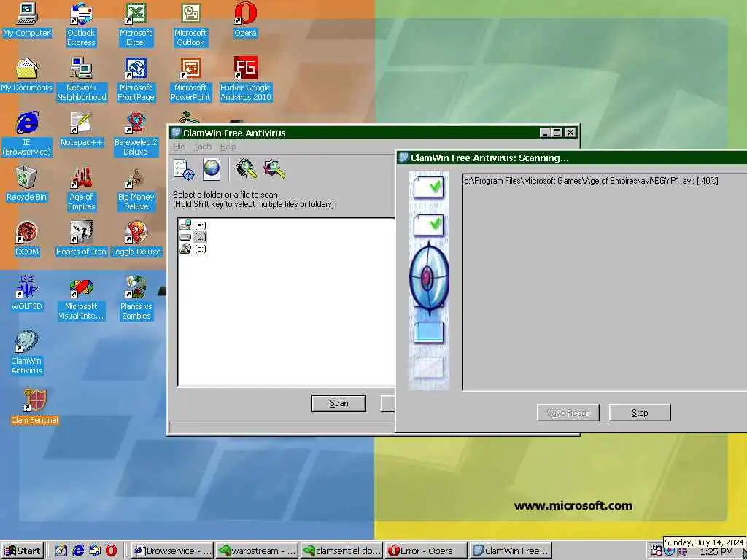Viewport: 747px width, 560px height.
Task: Switch to warpstream taskbar window
Action: (x=257, y=551)
